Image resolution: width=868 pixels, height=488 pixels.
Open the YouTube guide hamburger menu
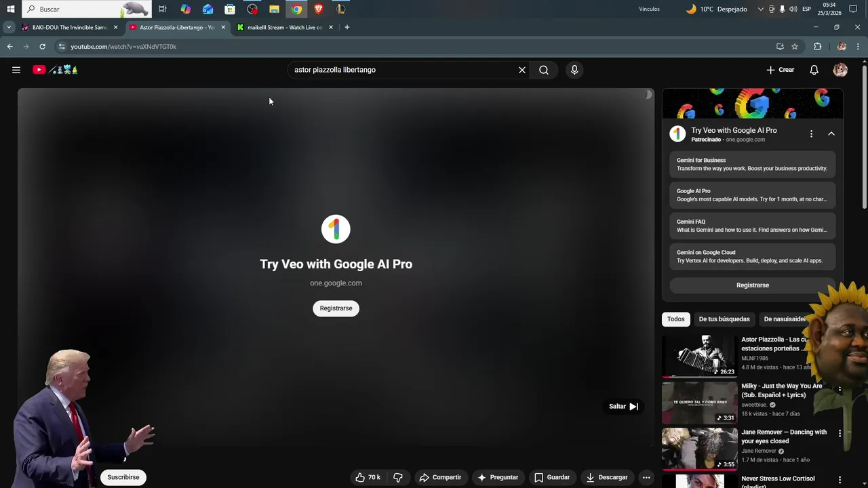(x=16, y=70)
